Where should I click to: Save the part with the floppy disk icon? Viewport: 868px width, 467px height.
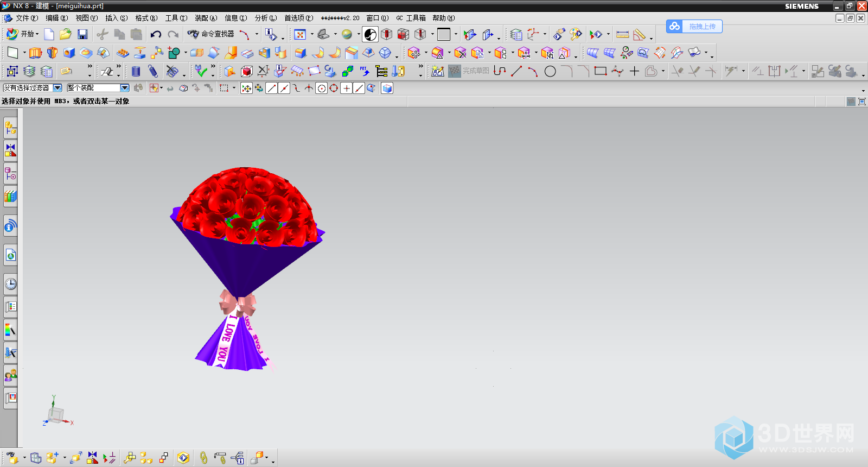(82, 34)
